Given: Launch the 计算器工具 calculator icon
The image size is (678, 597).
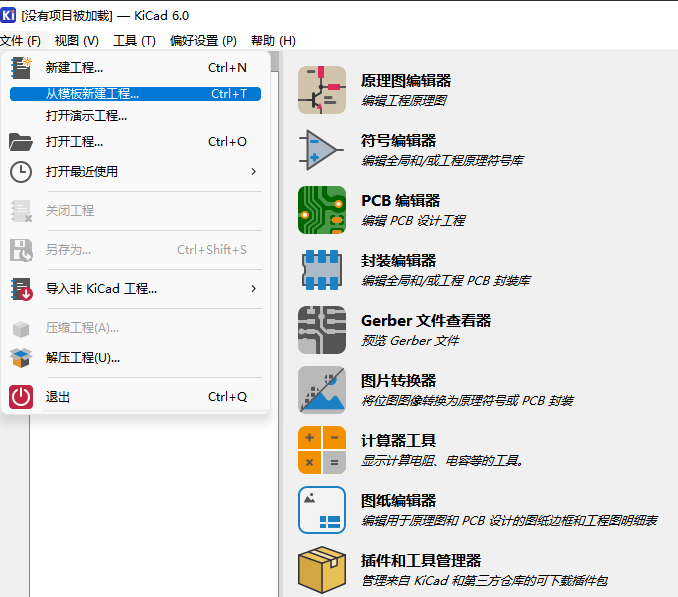Looking at the screenshot, I should coord(322,450).
